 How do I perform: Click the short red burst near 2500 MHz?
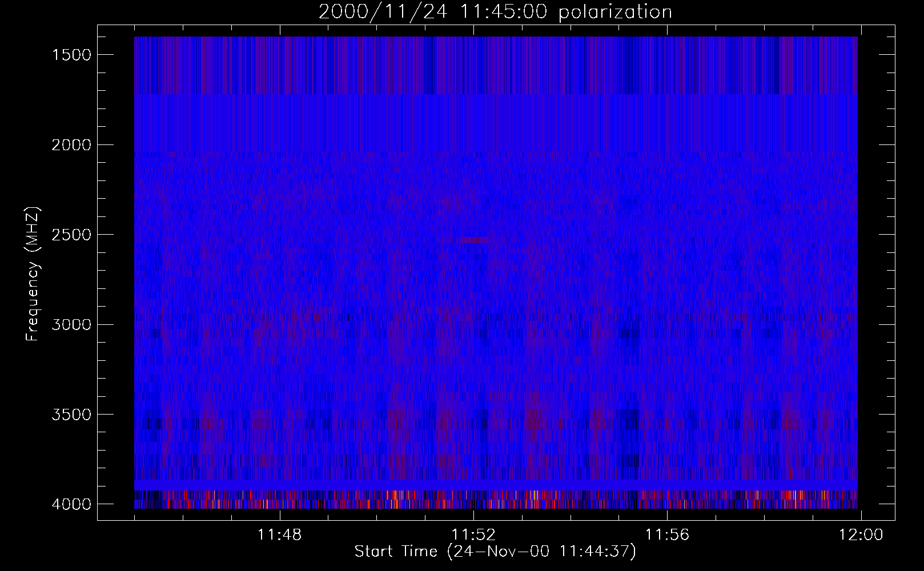(x=475, y=240)
